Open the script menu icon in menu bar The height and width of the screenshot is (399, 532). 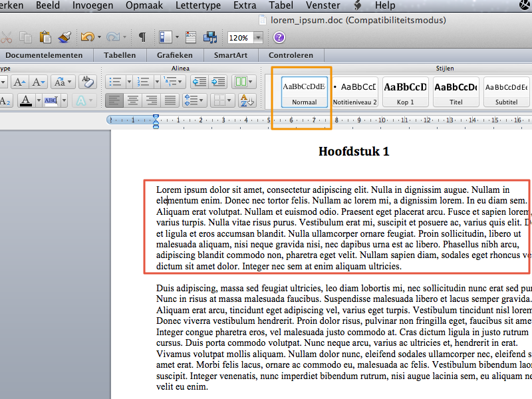click(358, 5)
